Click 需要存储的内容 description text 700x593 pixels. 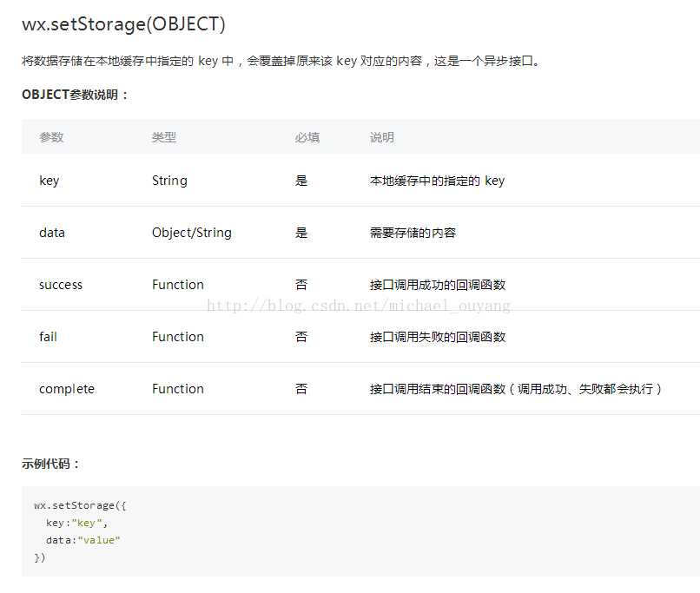click(x=413, y=233)
